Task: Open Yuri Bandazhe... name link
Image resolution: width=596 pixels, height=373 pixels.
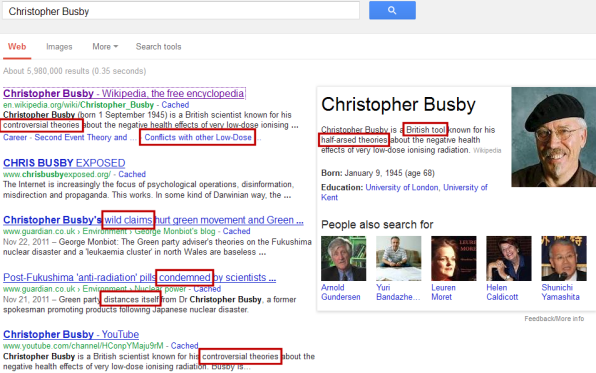Action: pyautogui.click(x=398, y=292)
